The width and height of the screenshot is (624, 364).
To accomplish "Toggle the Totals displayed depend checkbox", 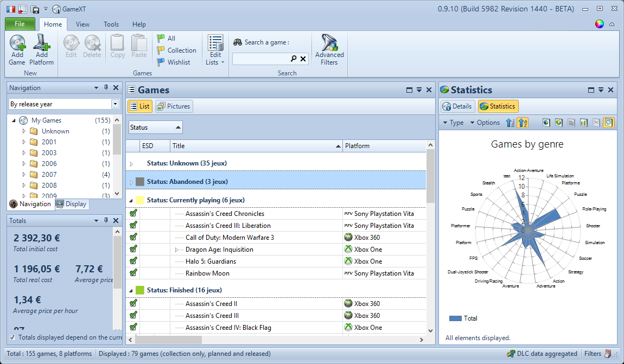I will tap(12, 337).
